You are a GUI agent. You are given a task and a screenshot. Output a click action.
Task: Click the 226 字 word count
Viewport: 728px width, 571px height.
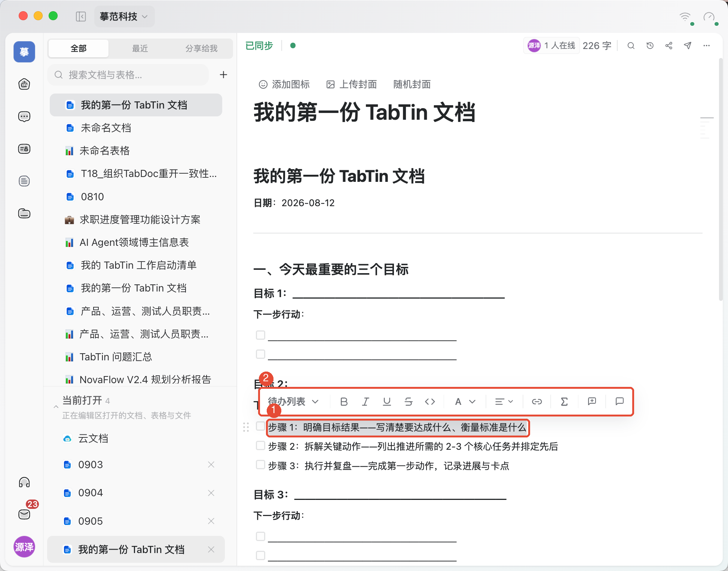coord(597,46)
